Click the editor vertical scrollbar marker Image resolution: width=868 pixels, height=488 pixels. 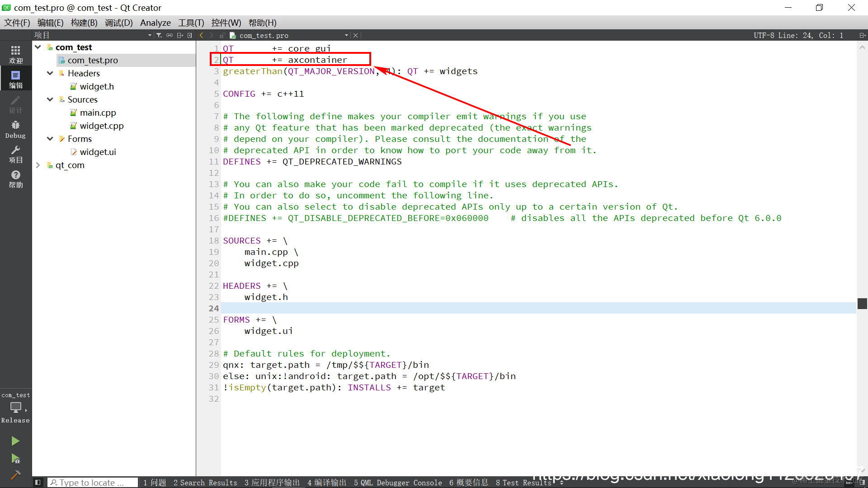(x=862, y=303)
